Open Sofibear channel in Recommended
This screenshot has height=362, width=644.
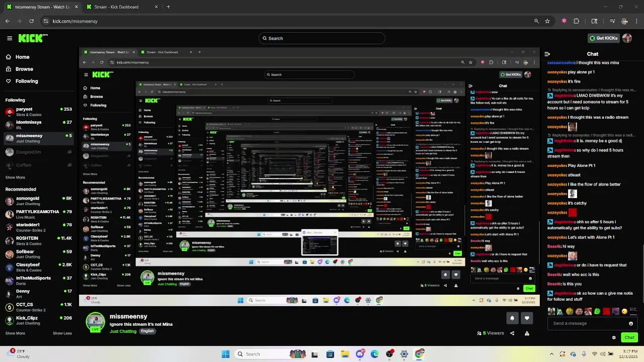[38, 254]
